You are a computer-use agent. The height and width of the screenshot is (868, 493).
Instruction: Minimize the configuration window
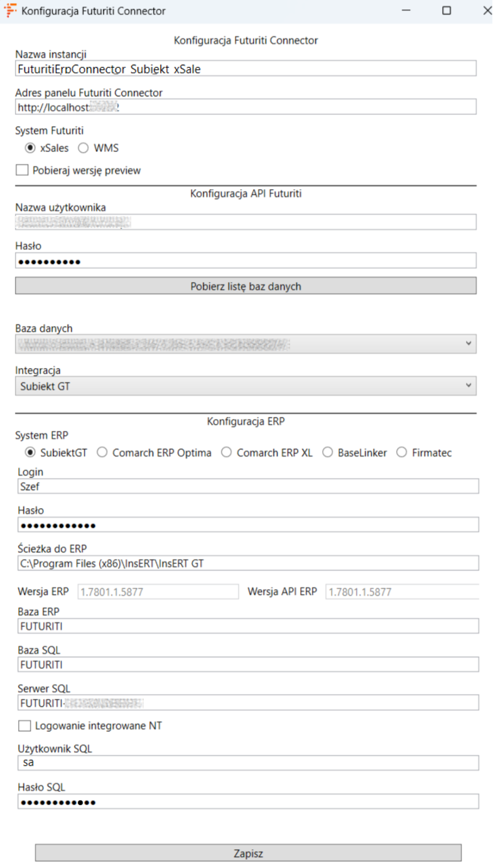click(408, 11)
